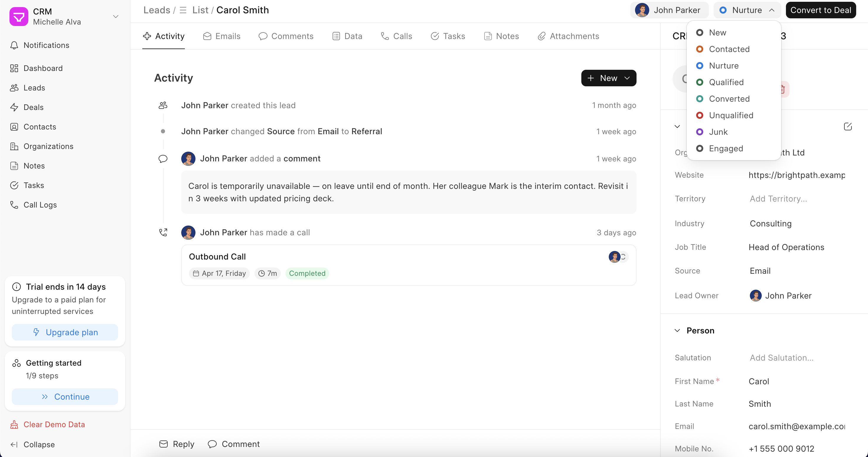Open the New activity dropdown
The image size is (868, 457).
coord(608,78)
